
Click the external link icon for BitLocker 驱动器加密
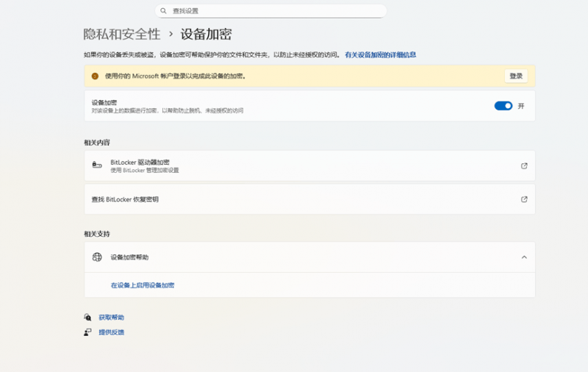[x=524, y=165]
